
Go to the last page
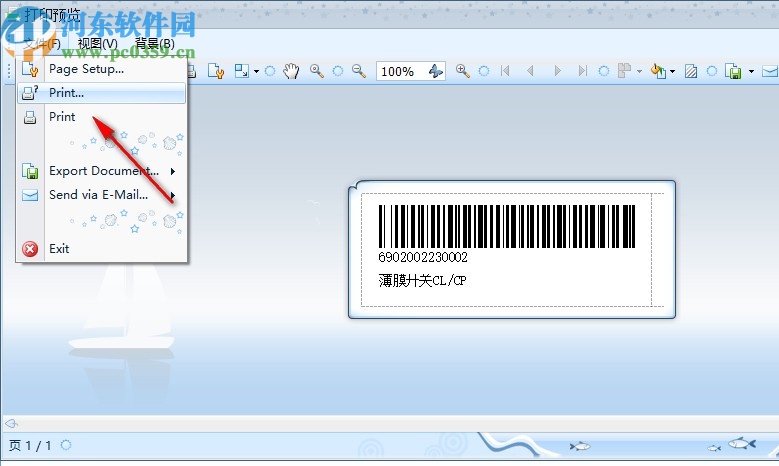[x=582, y=71]
